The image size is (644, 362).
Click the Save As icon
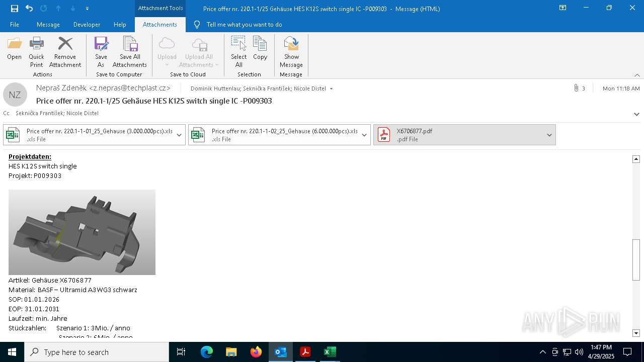(x=101, y=44)
